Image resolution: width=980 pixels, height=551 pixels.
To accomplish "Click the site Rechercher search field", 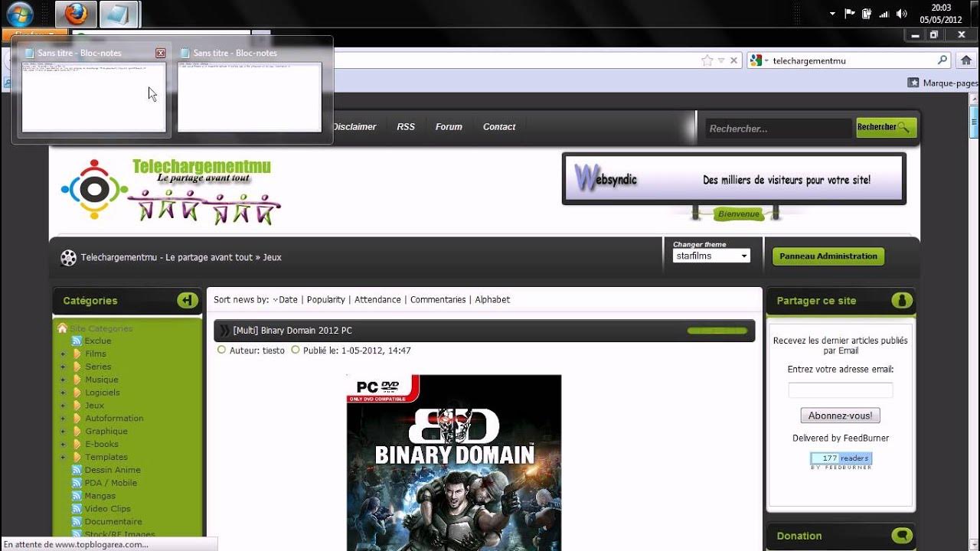I will pos(779,129).
